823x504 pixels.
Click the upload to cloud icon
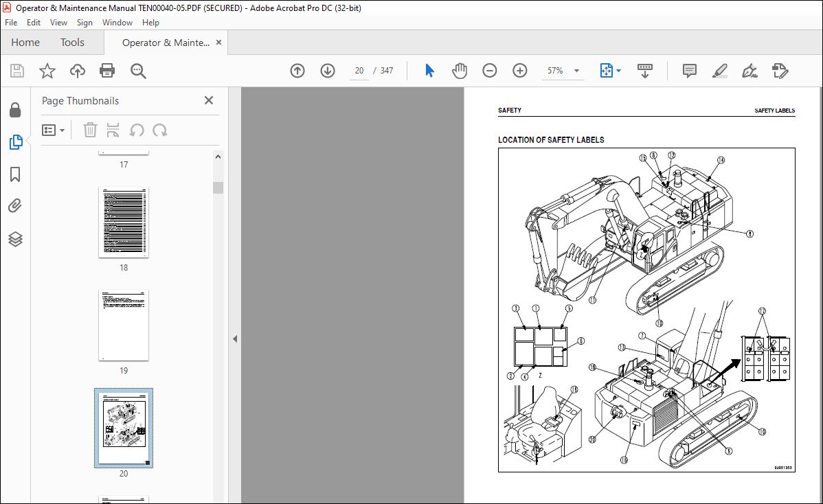click(77, 71)
